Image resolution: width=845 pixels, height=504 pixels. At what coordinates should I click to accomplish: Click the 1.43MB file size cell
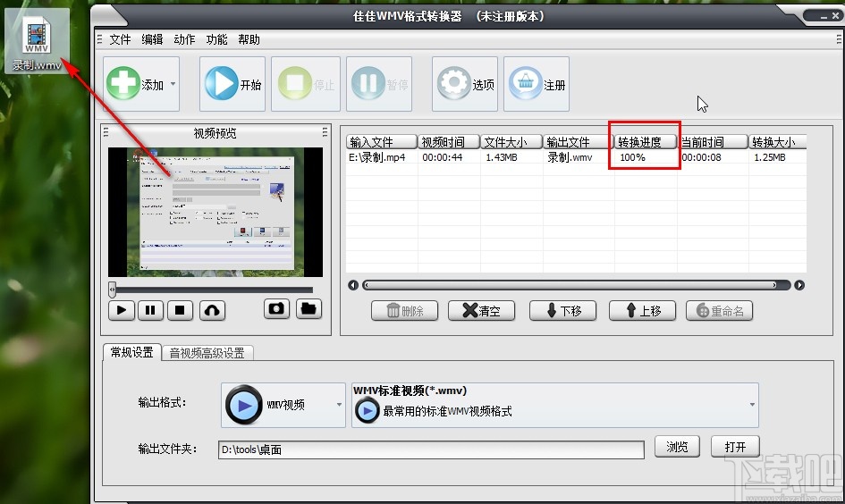pos(501,157)
